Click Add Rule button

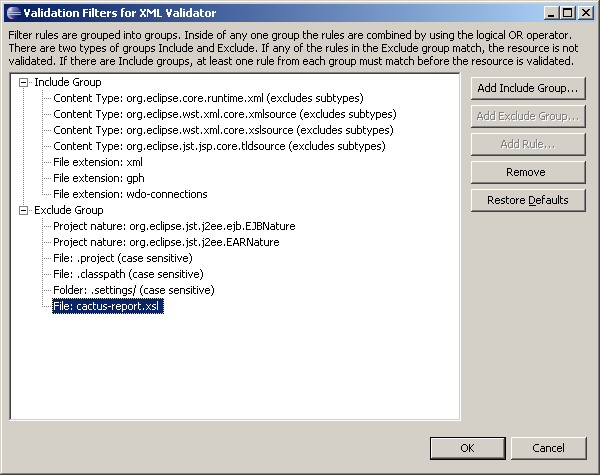(x=528, y=144)
